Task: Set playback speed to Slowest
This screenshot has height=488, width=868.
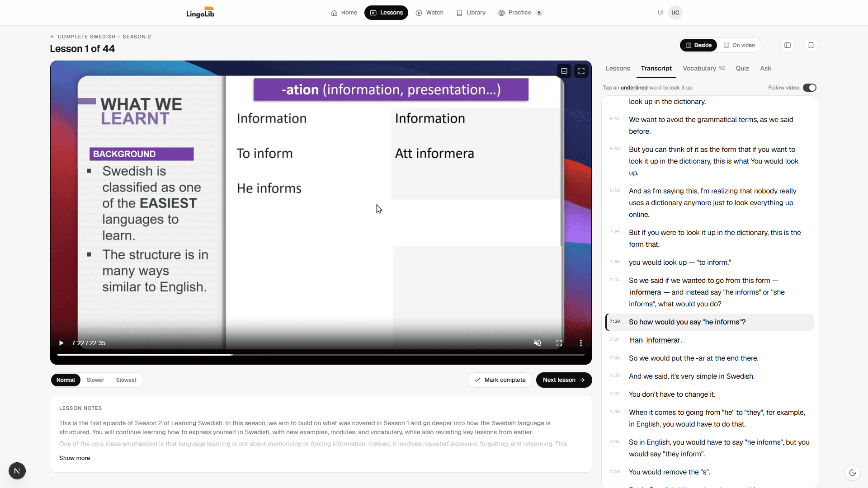Action: (126, 380)
